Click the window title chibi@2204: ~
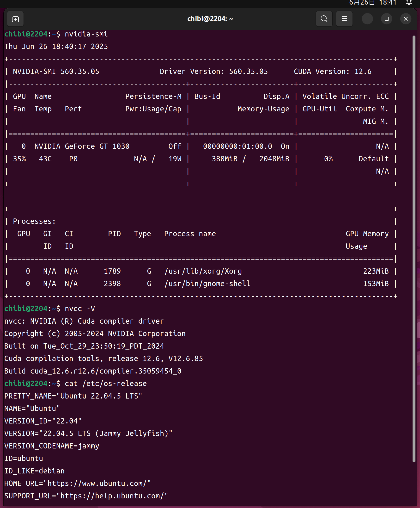Screen dimensions: 420x508 pos(210,19)
